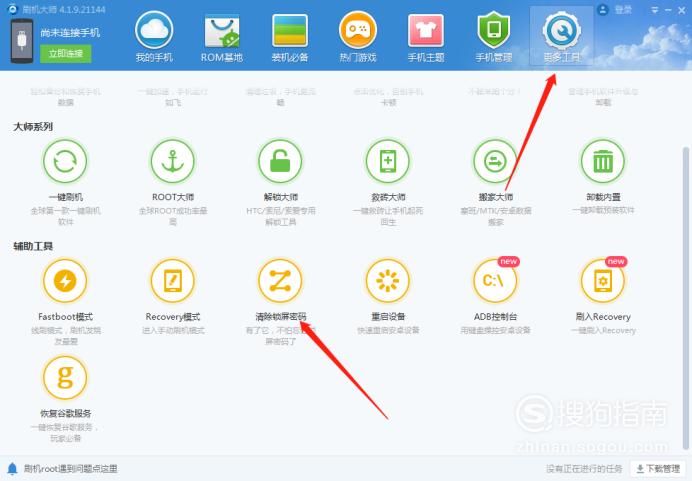Click the 刷机大师 app logo icon

13,9
